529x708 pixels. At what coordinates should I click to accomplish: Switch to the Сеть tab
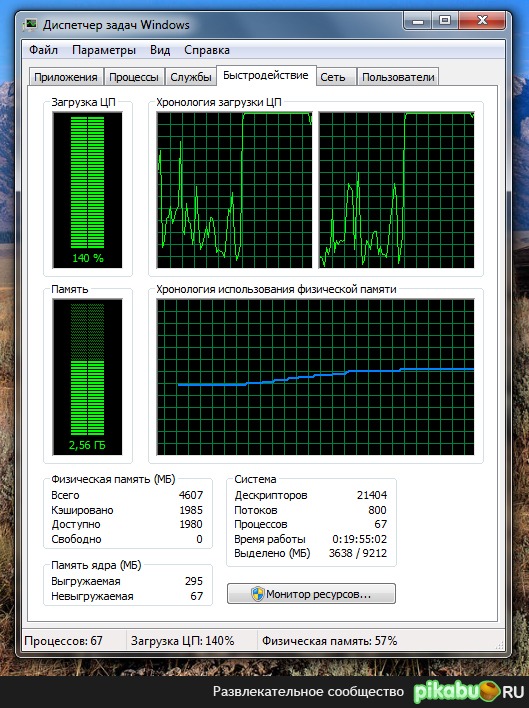pyautogui.click(x=333, y=77)
